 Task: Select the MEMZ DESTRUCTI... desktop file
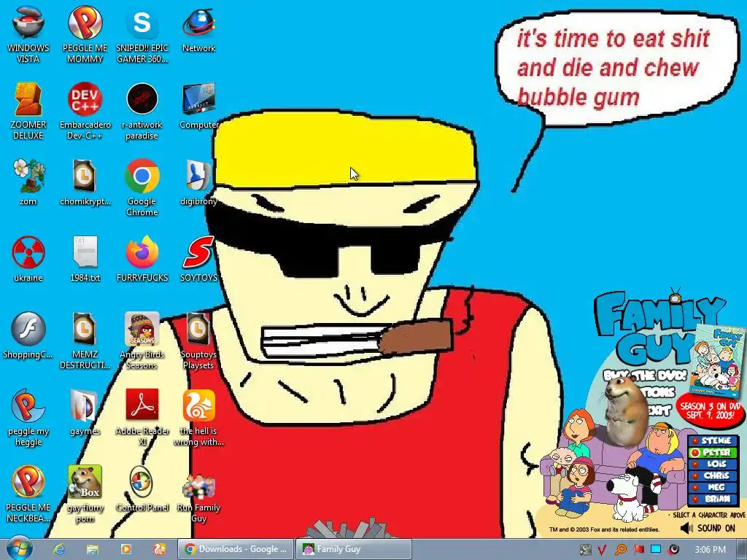[85, 341]
